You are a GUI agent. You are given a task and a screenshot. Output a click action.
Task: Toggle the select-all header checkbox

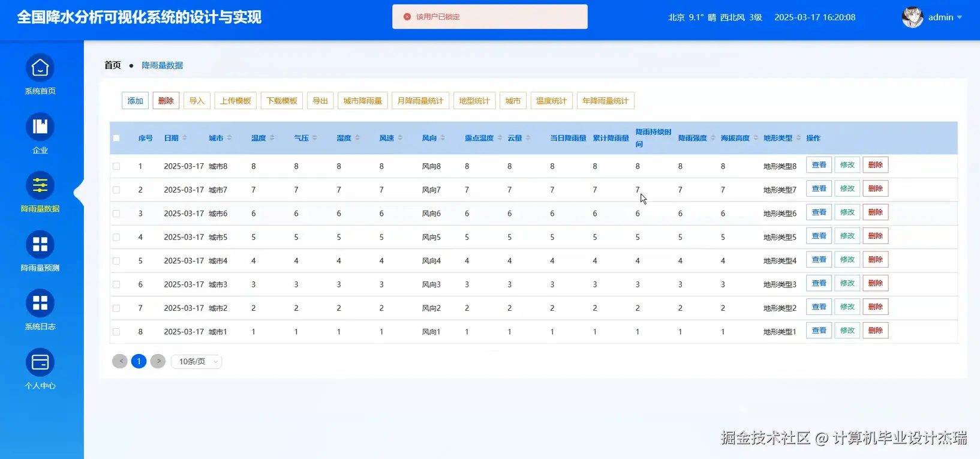pyautogui.click(x=116, y=138)
